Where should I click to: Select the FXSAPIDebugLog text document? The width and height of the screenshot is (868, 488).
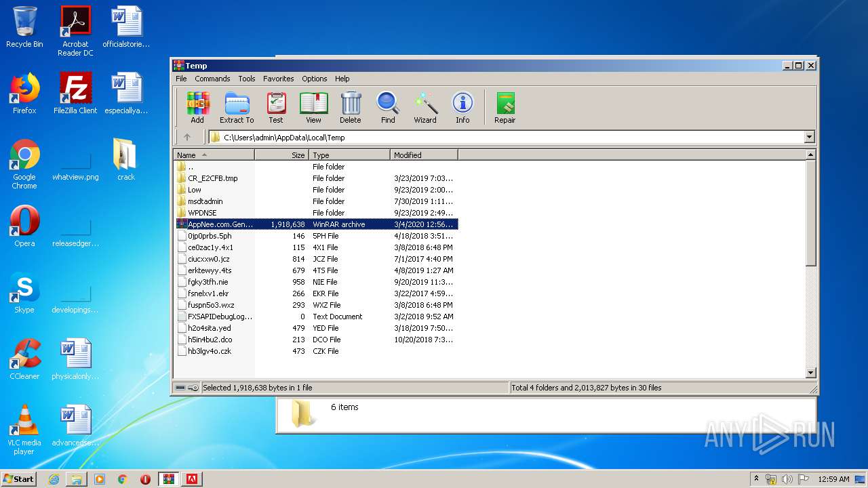[x=316, y=317]
